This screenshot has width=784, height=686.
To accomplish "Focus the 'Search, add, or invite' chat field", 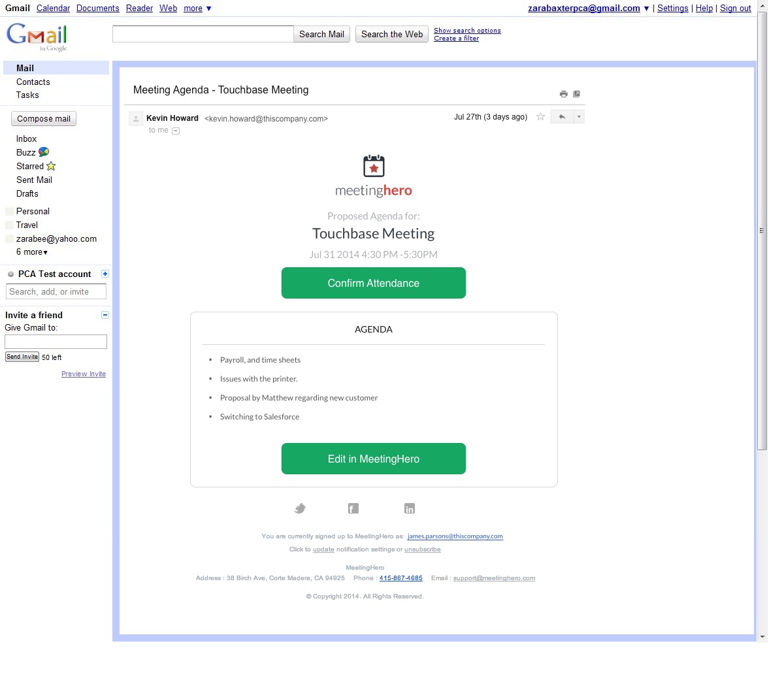I will pos(56,292).
